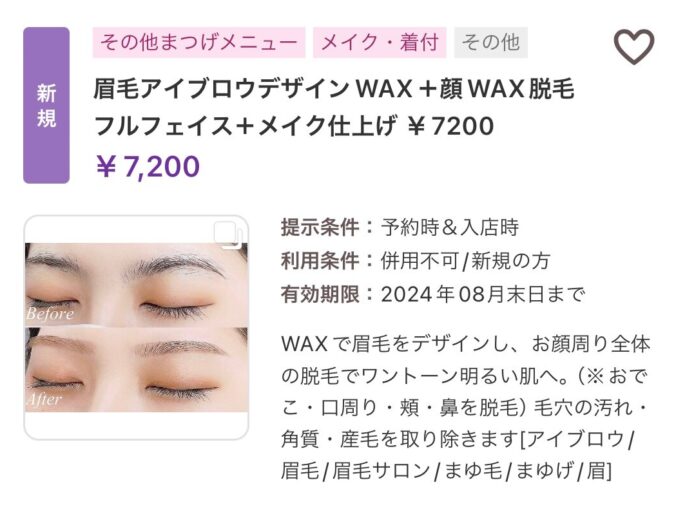Open the After eyebrow photo

point(136,370)
